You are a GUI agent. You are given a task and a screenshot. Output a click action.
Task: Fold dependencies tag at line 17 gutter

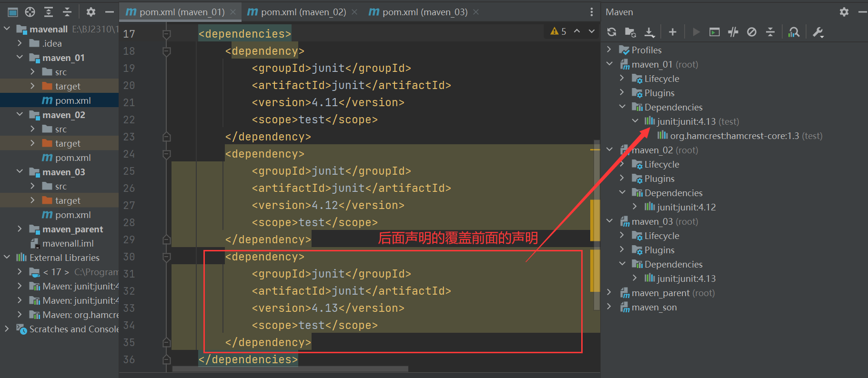(167, 34)
